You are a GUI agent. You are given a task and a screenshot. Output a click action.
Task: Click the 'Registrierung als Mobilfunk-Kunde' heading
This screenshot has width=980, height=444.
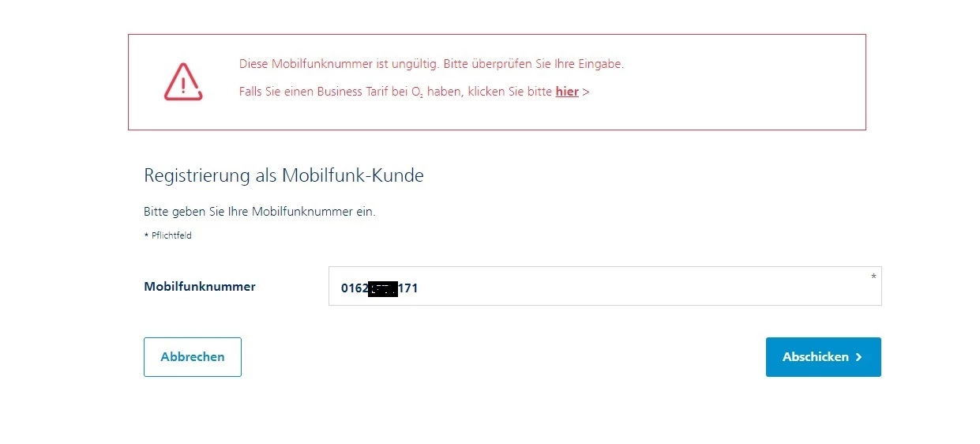click(x=283, y=175)
